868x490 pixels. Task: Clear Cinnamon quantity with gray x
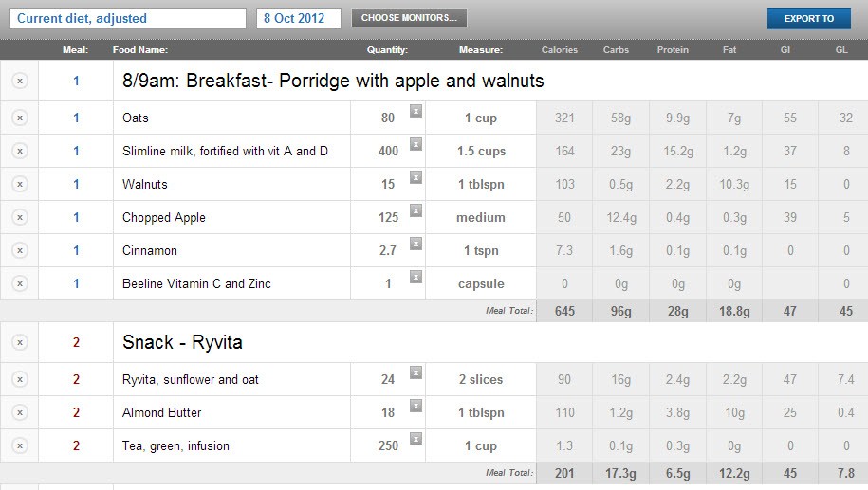(416, 244)
